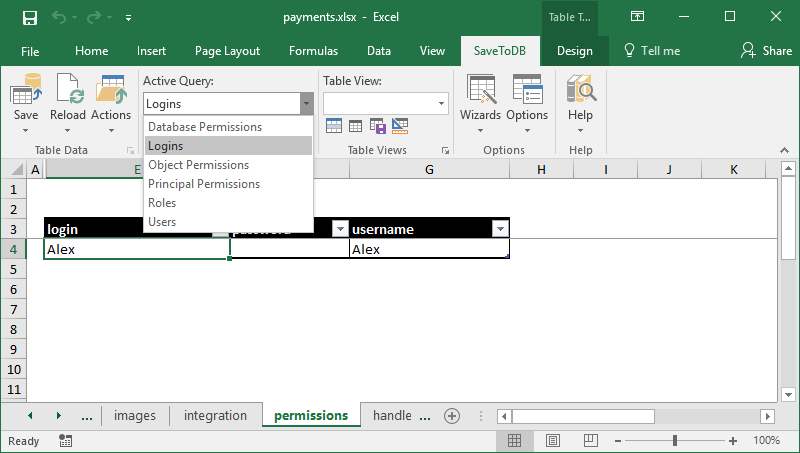The image size is (800, 453).
Task: Open the Formulas ribbon tab
Action: [313, 51]
